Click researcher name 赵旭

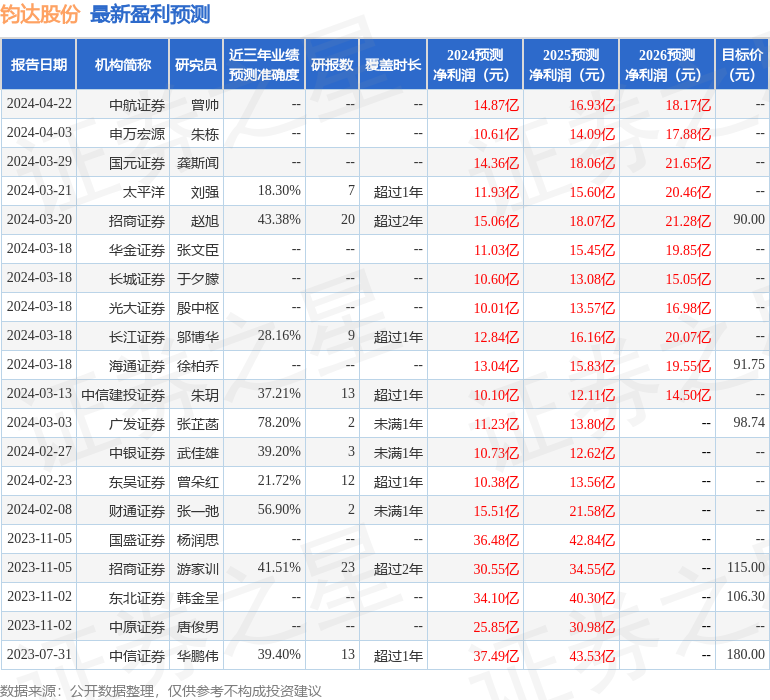coord(205,221)
